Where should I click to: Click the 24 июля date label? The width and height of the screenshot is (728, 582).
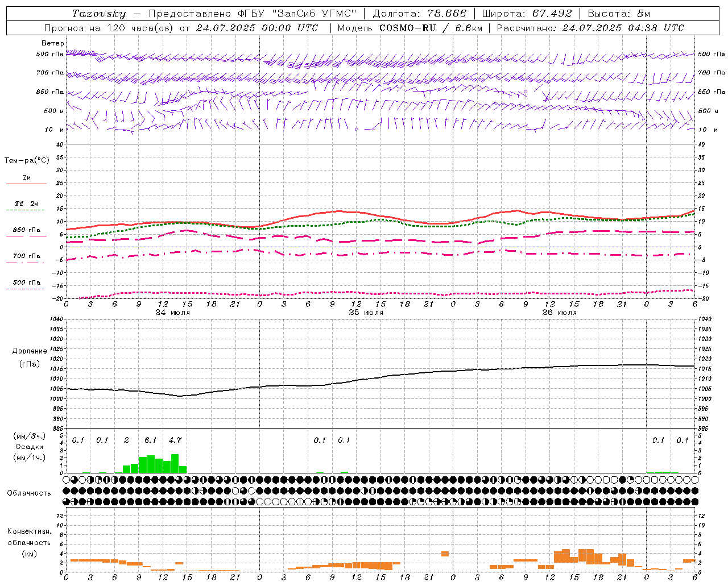coord(173,313)
